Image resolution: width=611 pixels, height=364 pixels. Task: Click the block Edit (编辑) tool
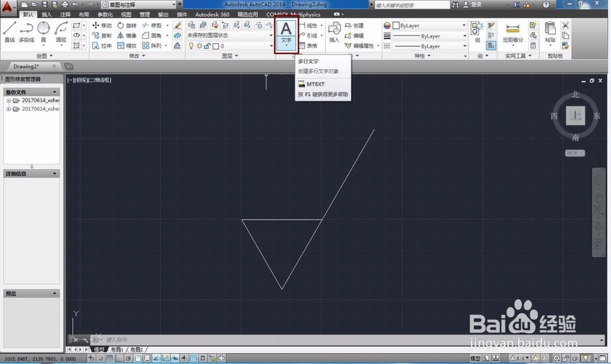[354, 35]
